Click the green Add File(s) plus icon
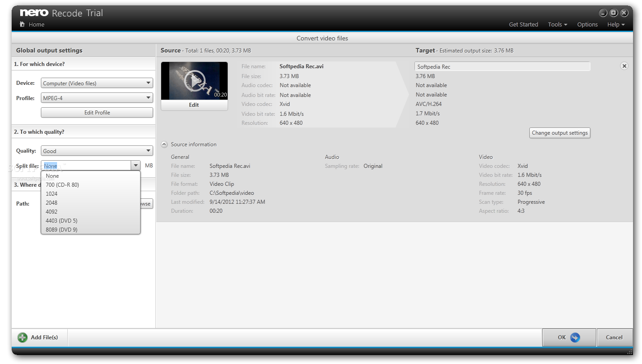The height and width of the screenshot is (364, 642). 22,338
